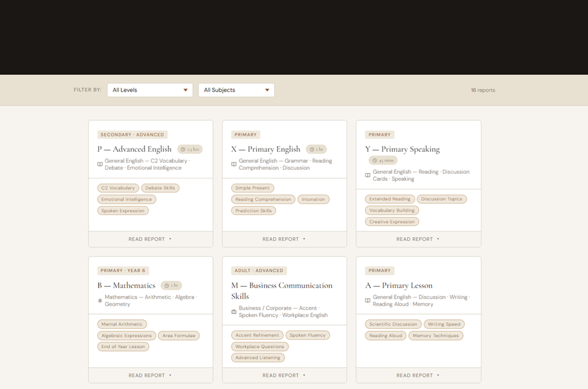
Task: Select the C2 Vocabulary tag
Action: click(118, 188)
